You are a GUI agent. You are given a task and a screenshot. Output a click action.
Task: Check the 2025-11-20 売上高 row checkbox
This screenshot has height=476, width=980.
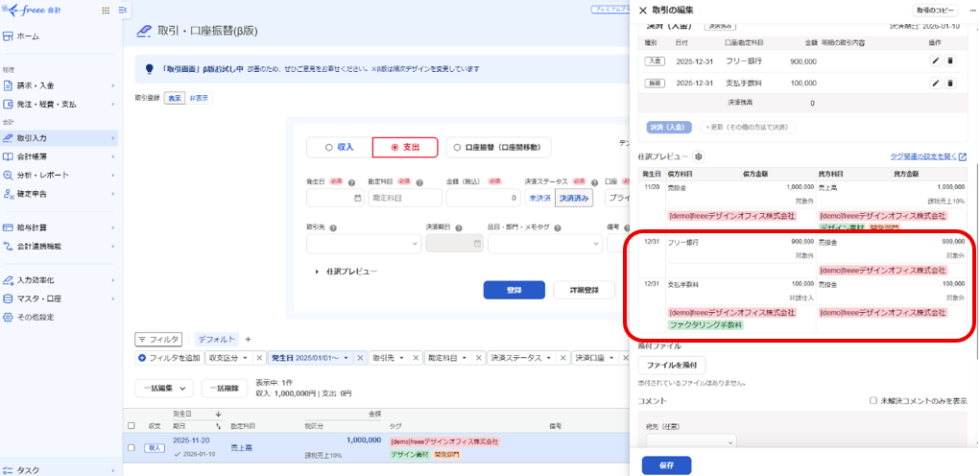(x=131, y=447)
